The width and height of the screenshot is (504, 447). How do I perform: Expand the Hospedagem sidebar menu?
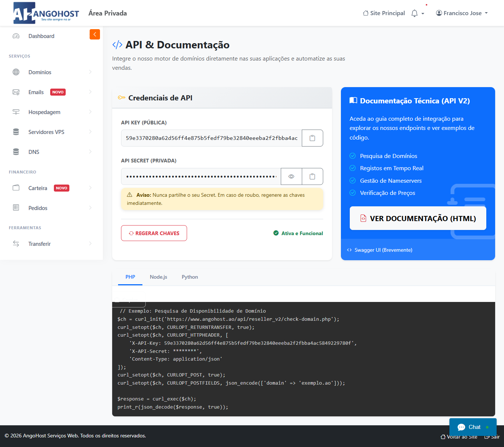44,112
